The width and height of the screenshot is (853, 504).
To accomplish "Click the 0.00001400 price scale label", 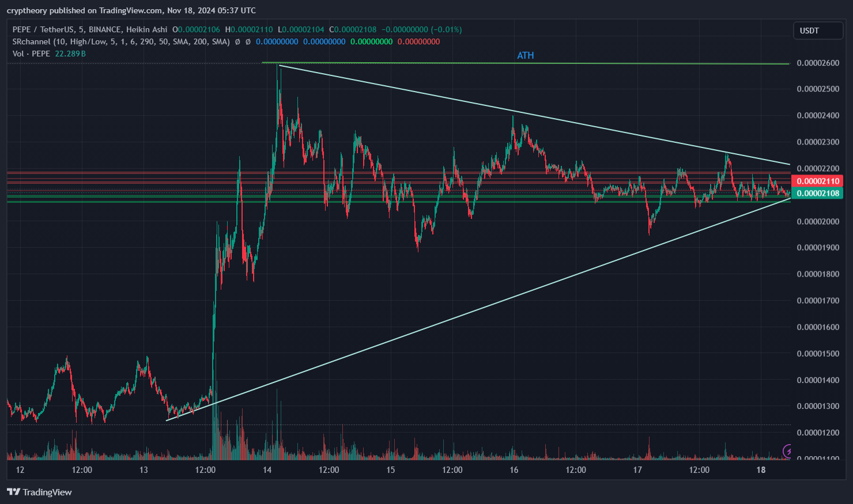I will click(818, 380).
